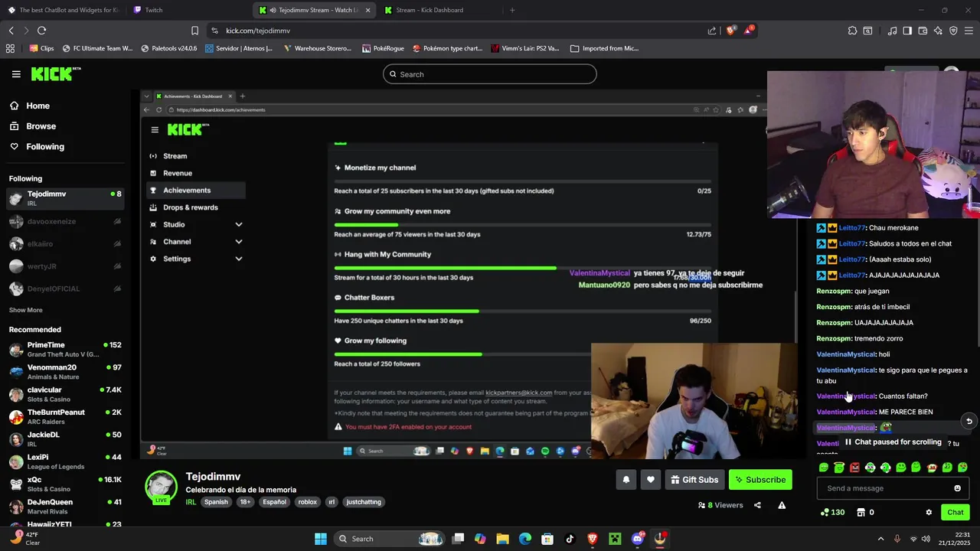Screen dimensions: 980x551
Task: Open Brave Shields icon in address bar
Action: (730, 31)
